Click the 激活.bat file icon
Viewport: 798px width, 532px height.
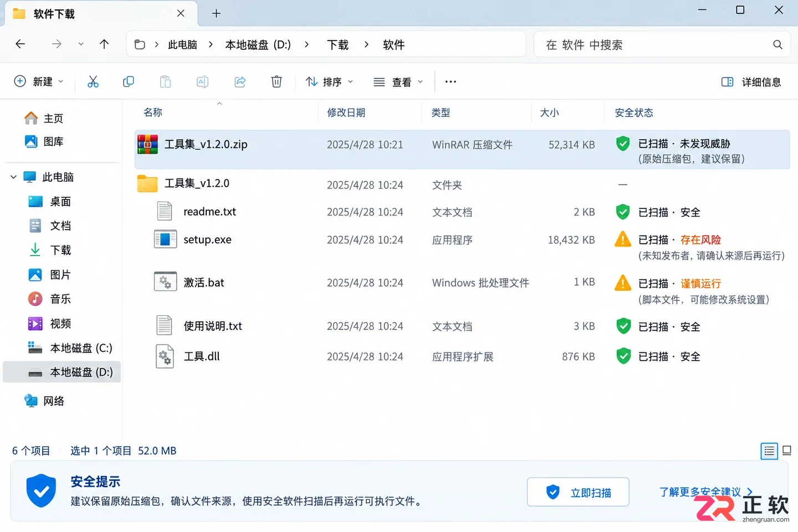coord(165,282)
